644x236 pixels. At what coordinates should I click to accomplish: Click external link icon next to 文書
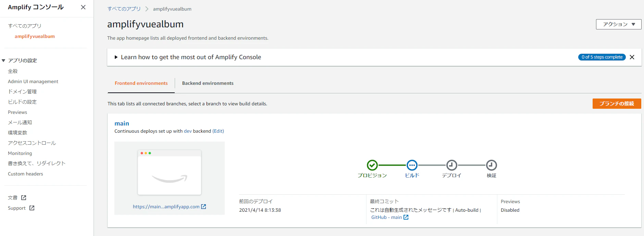click(x=24, y=198)
